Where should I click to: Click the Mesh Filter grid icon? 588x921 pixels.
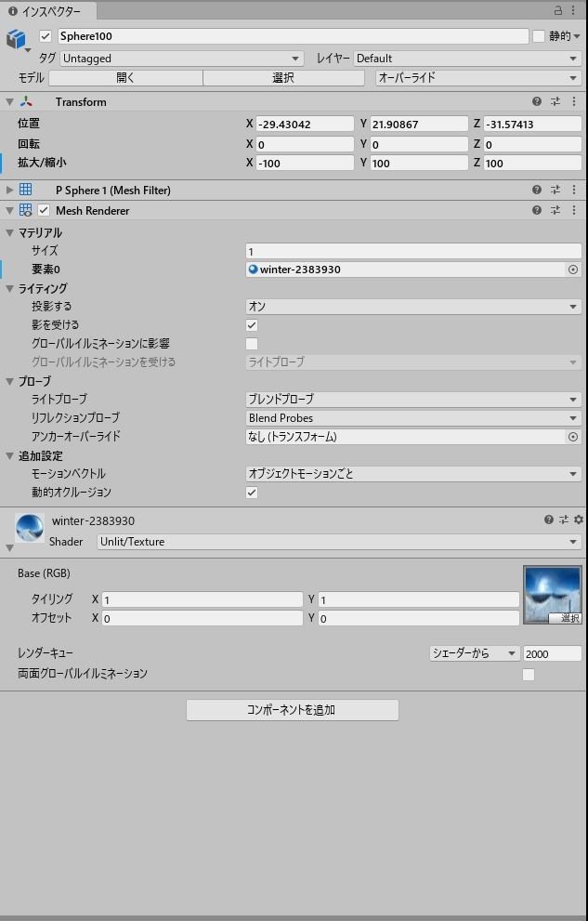coord(25,190)
